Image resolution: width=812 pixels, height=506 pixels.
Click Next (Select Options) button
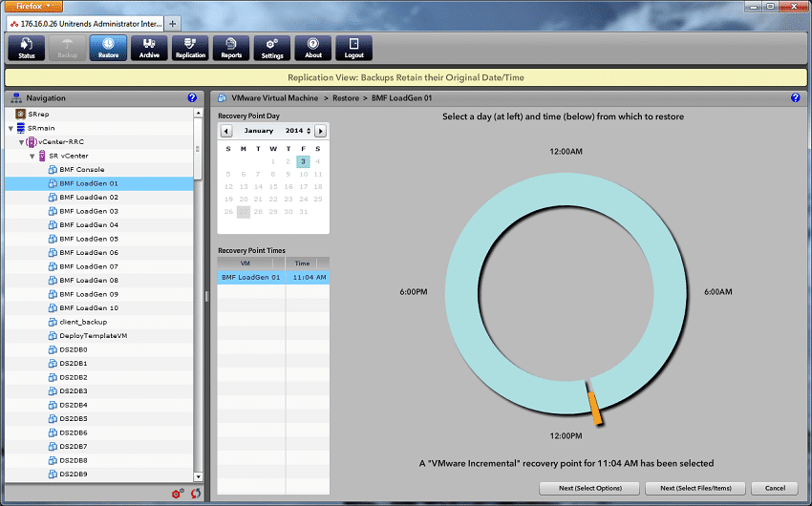pos(590,488)
